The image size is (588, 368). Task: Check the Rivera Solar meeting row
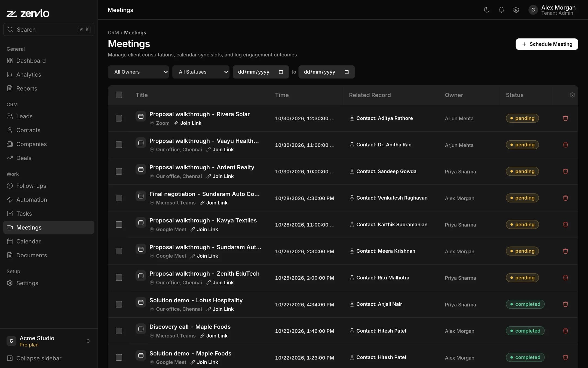tap(119, 118)
